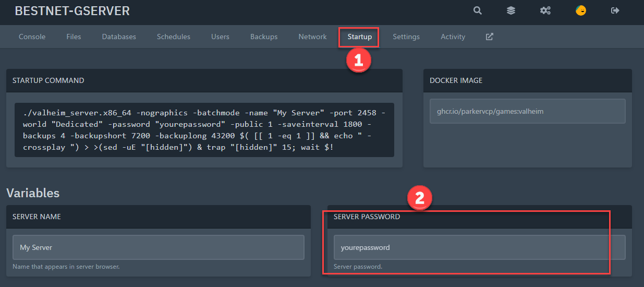Viewport: 644px width, 287px height.
Task: Click the 'Server password.' description text
Action: [x=358, y=267]
